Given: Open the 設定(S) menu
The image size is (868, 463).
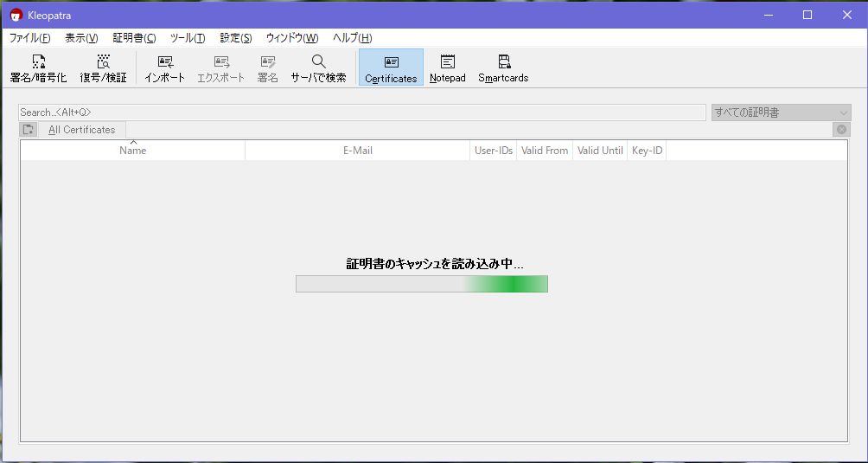Looking at the screenshot, I should [236, 38].
